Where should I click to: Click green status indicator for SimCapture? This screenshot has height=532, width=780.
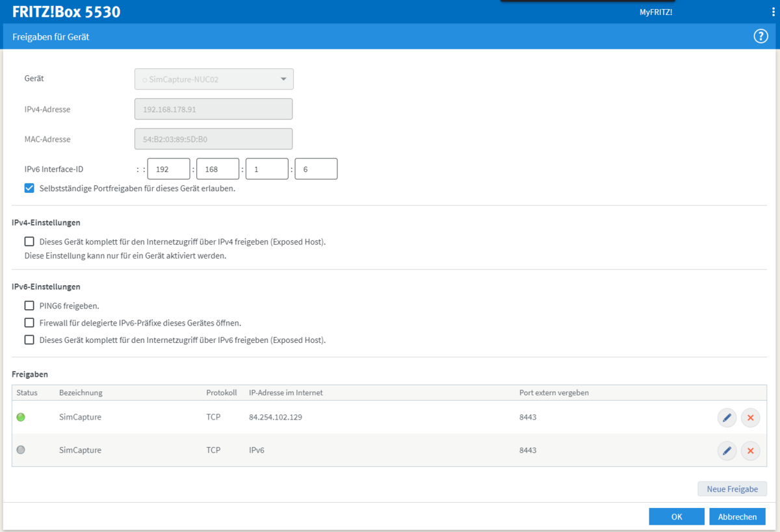click(x=21, y=417)
